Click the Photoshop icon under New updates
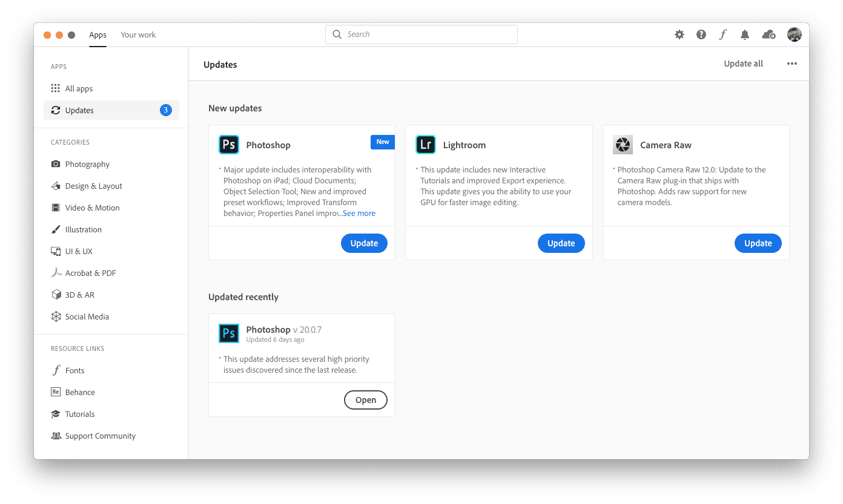The width and height of the screenshot is (843, 504). point(229,145)
